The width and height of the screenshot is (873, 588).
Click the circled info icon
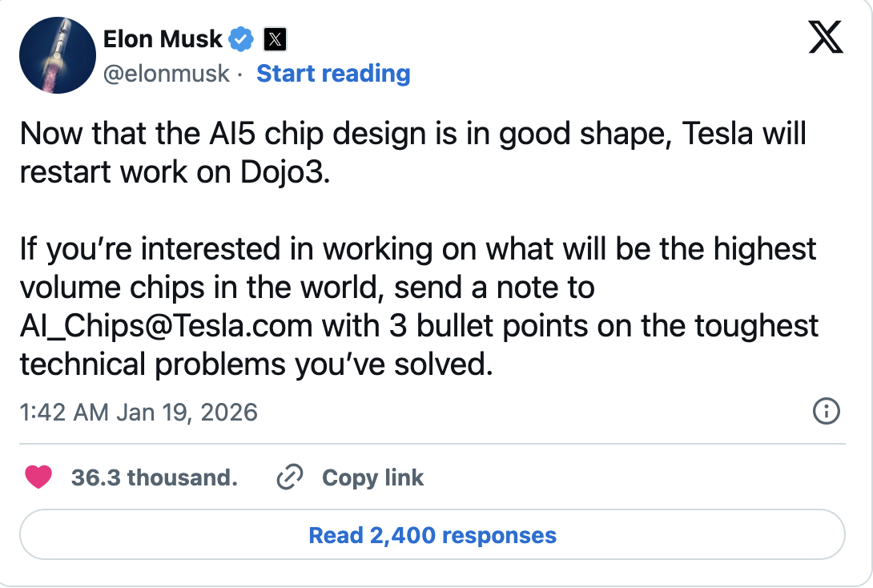point(826,412)
